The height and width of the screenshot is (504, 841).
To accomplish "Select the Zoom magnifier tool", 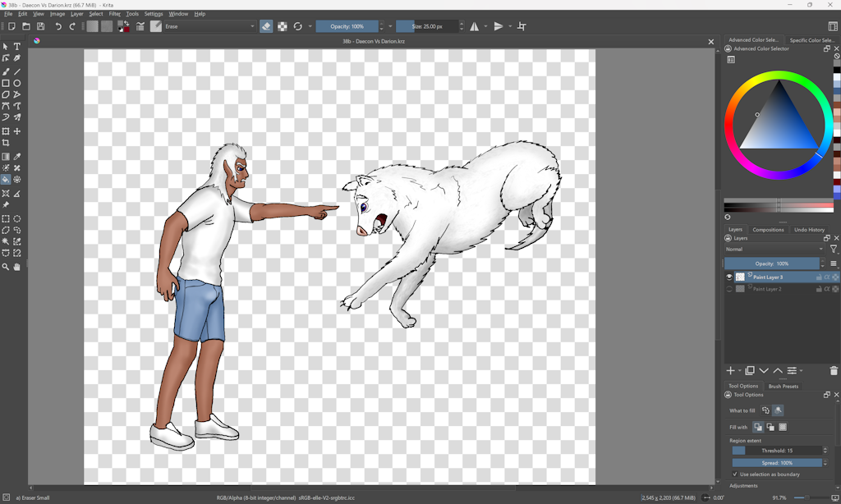I will click(6, 267).
